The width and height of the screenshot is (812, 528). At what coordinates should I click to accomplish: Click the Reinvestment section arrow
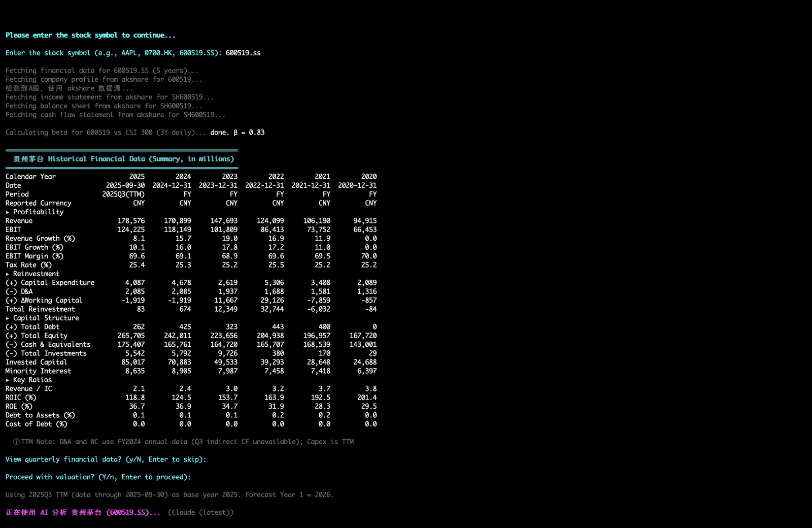click(x=8, y=274)
